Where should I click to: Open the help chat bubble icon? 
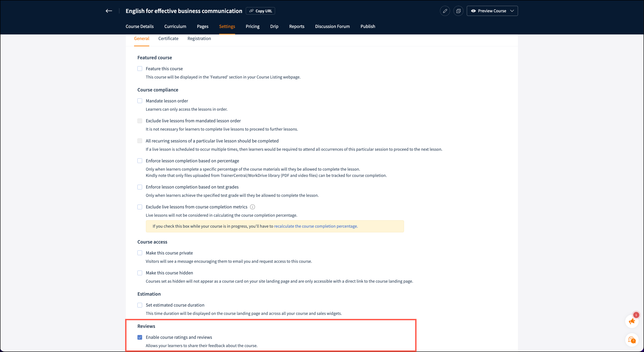(632, 340)
